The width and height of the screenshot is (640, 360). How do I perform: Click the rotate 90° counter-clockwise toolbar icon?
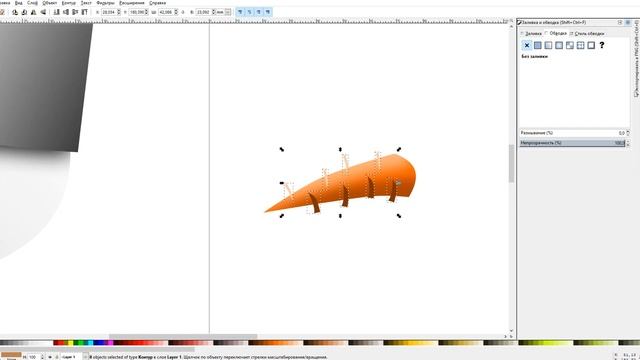[15, 12]
